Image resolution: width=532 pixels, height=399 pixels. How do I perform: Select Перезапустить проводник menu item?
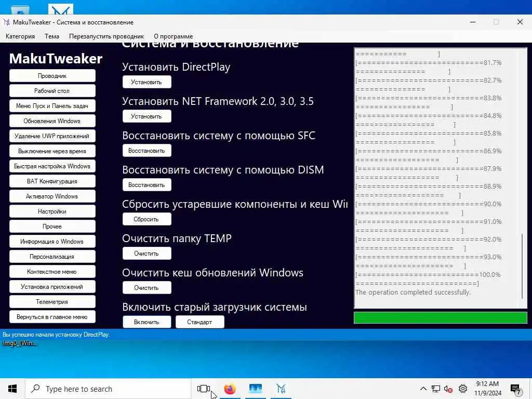pyautogui.click(x=107, y=36)
